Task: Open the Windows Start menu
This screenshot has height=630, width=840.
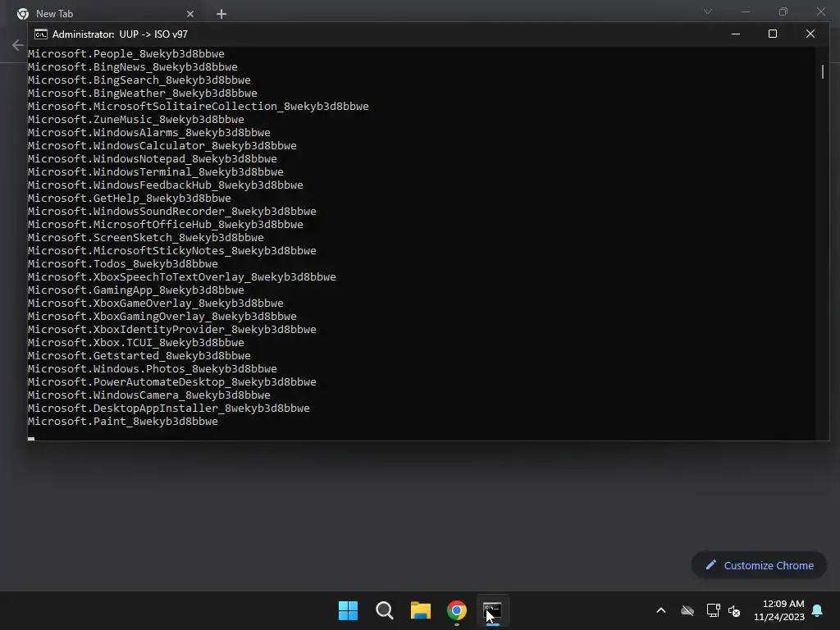Action: point(348,610)
